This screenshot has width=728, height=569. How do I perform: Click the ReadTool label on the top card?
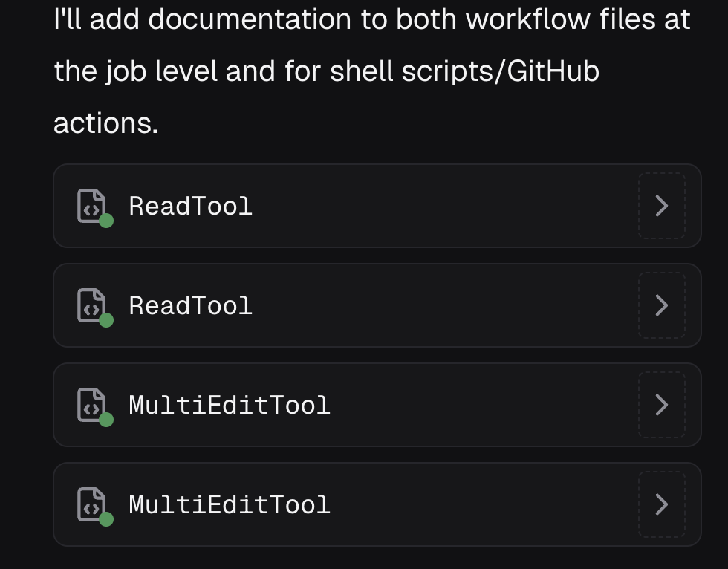point(190,206)
